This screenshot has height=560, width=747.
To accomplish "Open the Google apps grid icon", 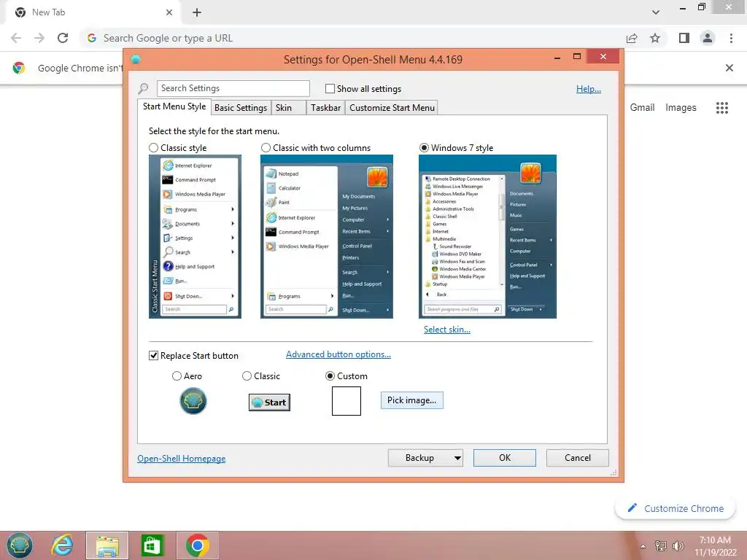I will point(722,108).
